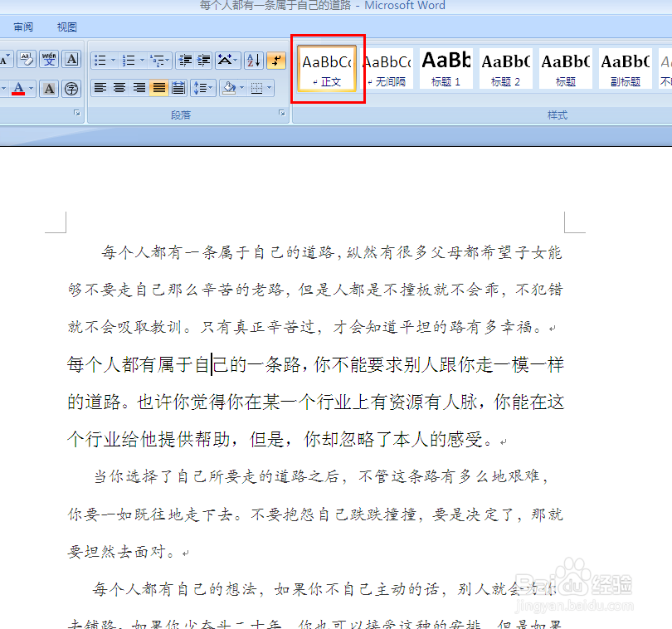Enable center text alignment
Image resolution: width=672 pixels, height=629 pixels.
click(117, 88)
